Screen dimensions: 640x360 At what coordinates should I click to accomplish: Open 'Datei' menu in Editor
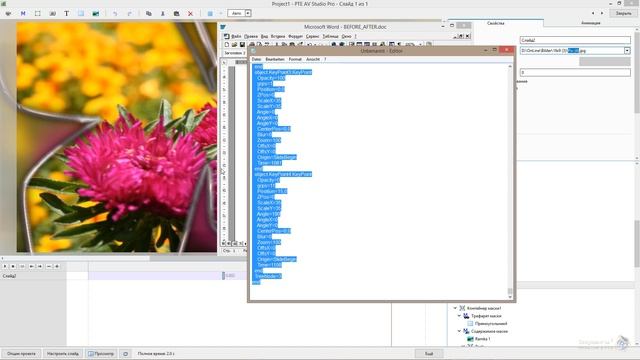[x=256, y=59]
